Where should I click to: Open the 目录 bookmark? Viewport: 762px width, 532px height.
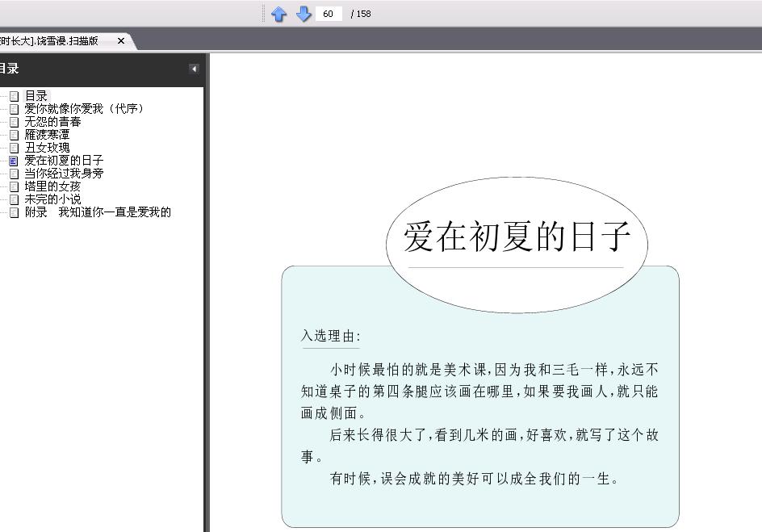(x=36, y=96)
